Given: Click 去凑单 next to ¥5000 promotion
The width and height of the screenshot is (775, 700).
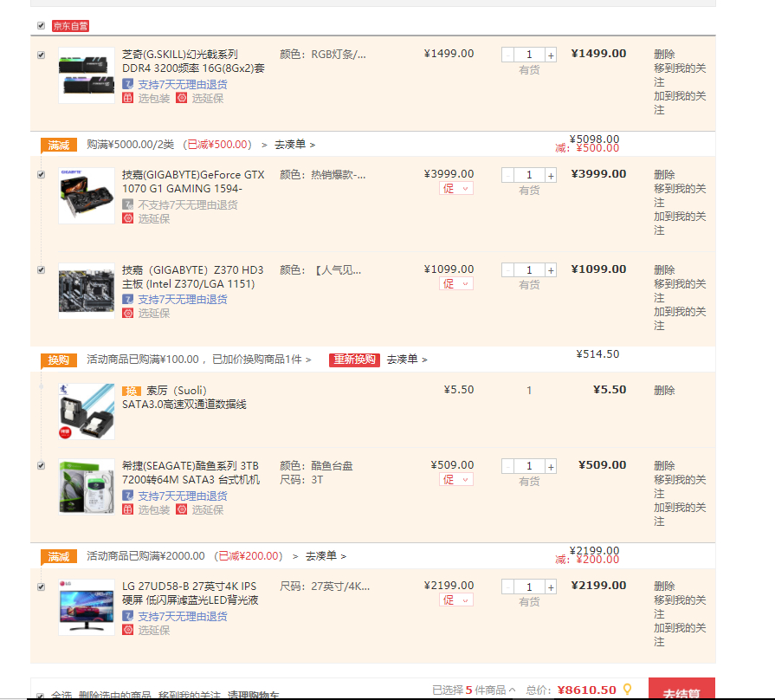Looking at the screenshot, I should click(x=294, y=145).
